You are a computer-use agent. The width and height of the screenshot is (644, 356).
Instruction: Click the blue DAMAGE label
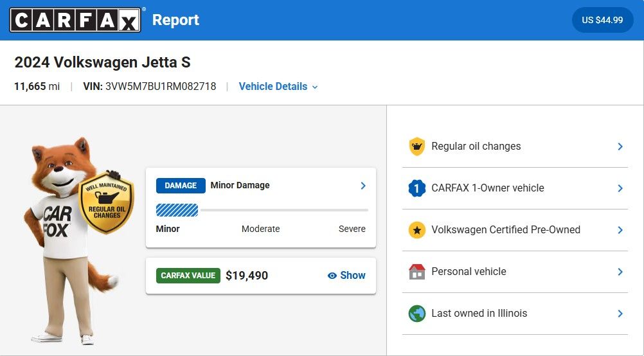[181, 186]
